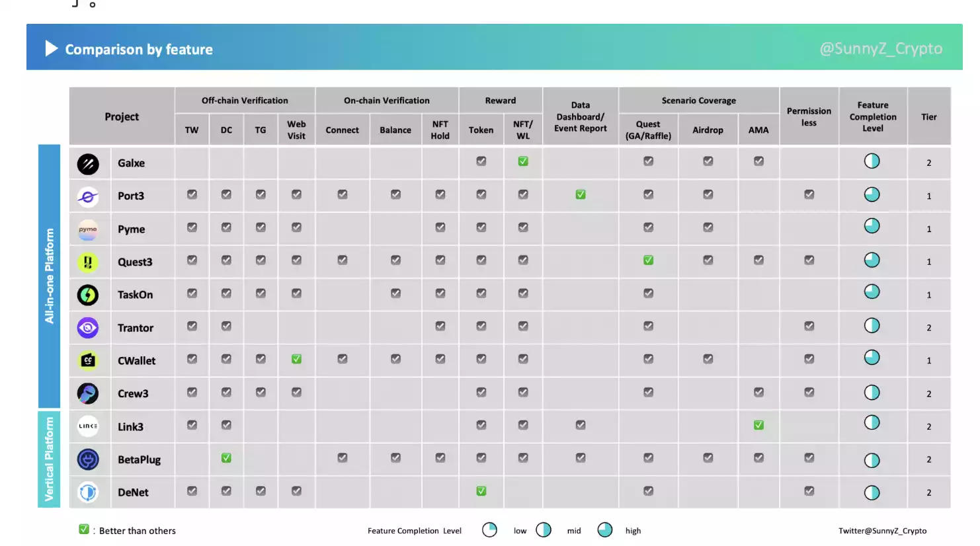Click the Feature Completion Level column header
The image size is (980, 546).
[x=872, y=116]
